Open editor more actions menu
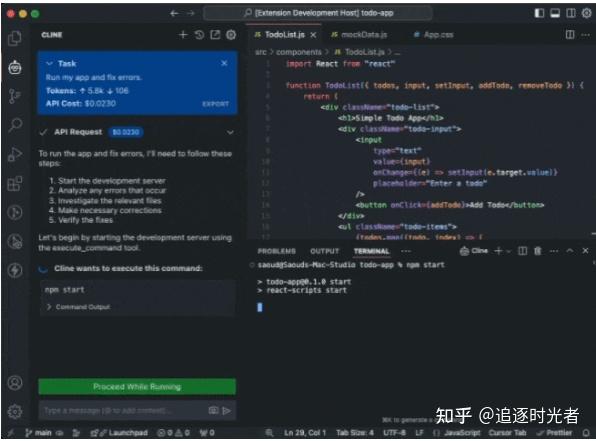 [x=586, y=35]
